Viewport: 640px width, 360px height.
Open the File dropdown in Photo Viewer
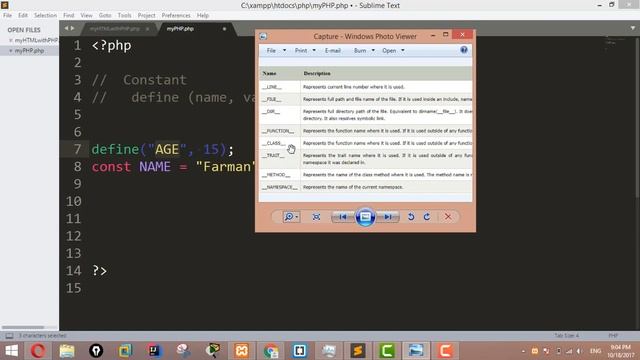click(276, 51)
